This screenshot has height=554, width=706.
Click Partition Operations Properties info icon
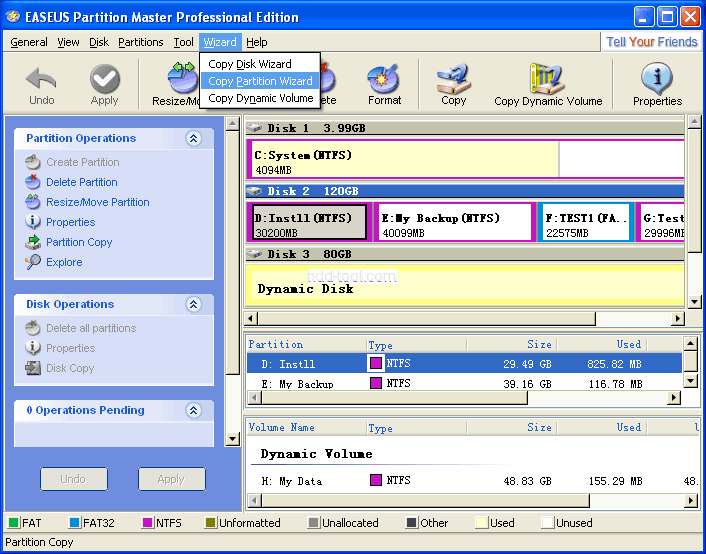click(x=32, y=222)
